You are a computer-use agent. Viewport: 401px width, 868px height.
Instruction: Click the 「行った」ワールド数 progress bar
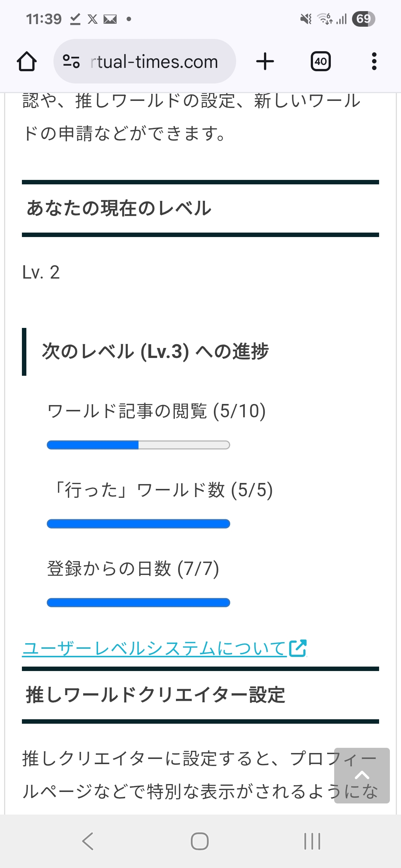coord(138,524)
